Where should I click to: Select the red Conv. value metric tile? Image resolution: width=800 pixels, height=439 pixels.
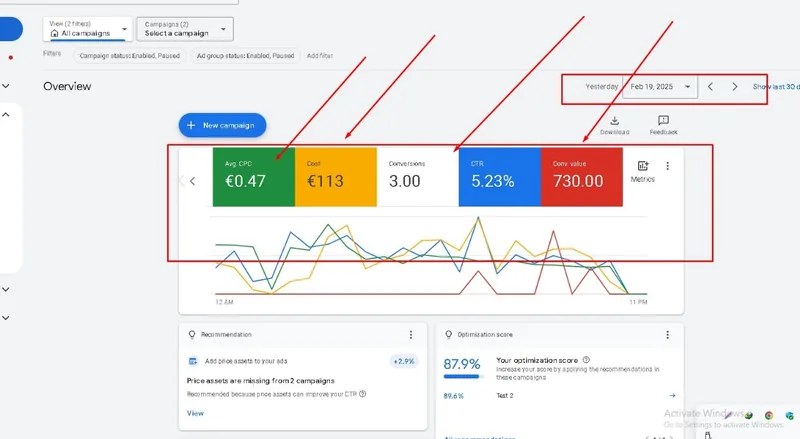pos(582,177)
